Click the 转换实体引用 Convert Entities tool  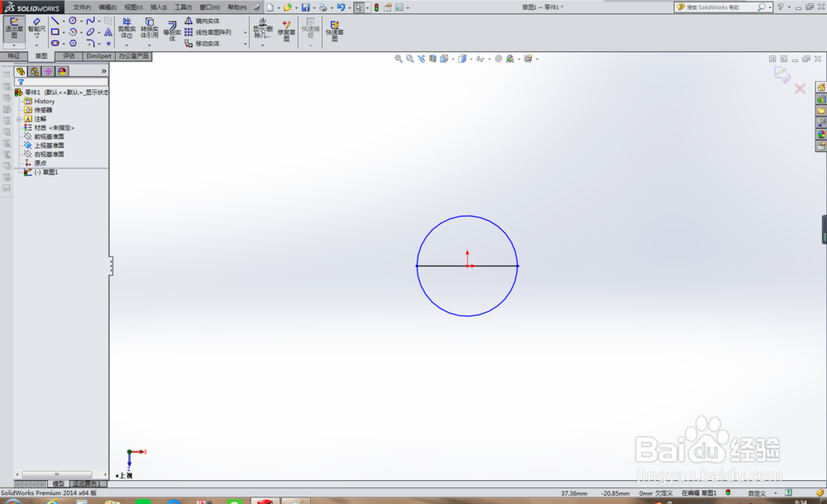pos(149,28)
